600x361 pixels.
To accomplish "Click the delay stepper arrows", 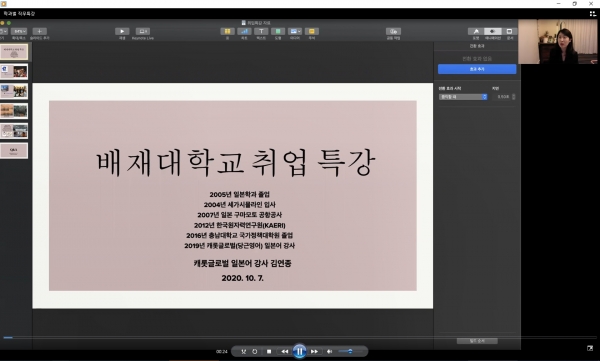I will (x=514, y=97).
